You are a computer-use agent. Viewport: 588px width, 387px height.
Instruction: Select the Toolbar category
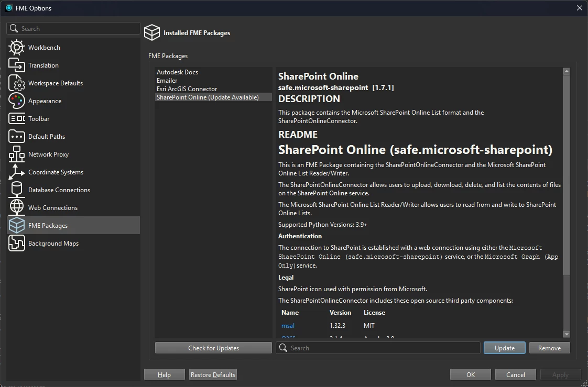(x=73, y=119)
